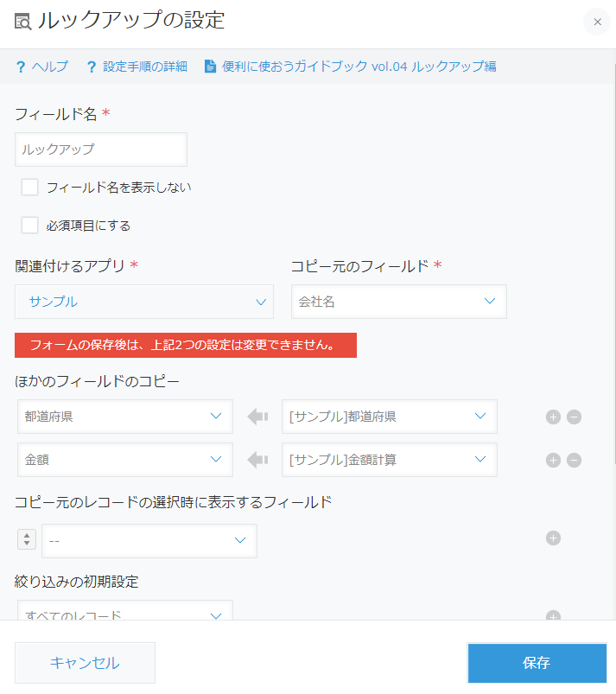This screenshot has width=616, height=694.
Task: Cancel the dialog with キャンセル button
Action: click(x=85, y=662)
